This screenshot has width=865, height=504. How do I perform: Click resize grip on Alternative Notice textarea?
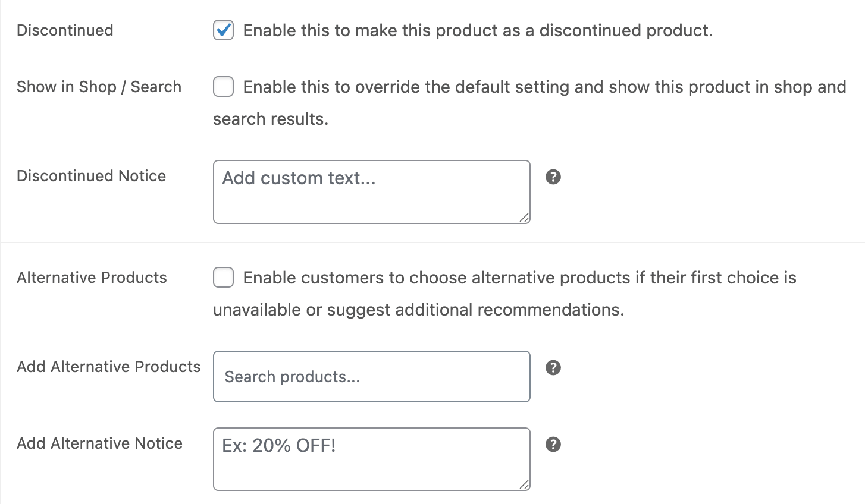pos(524,485)
